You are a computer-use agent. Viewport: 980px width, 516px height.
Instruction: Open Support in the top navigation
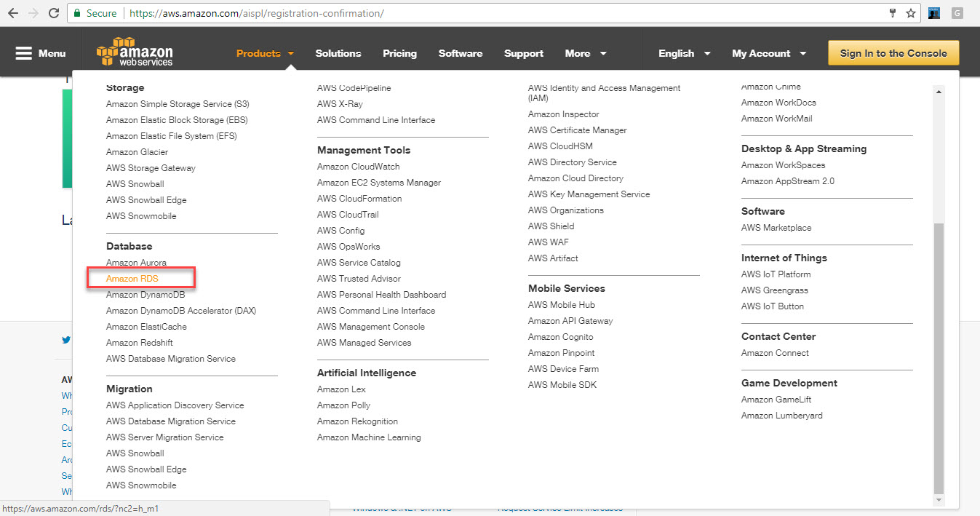tap(524, 53)
